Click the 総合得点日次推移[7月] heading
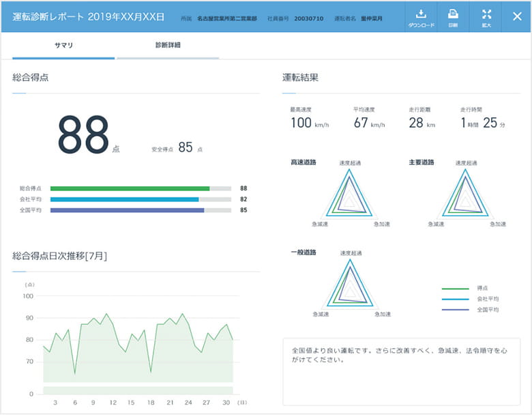 pyautogui.click(x=60, y=256)
